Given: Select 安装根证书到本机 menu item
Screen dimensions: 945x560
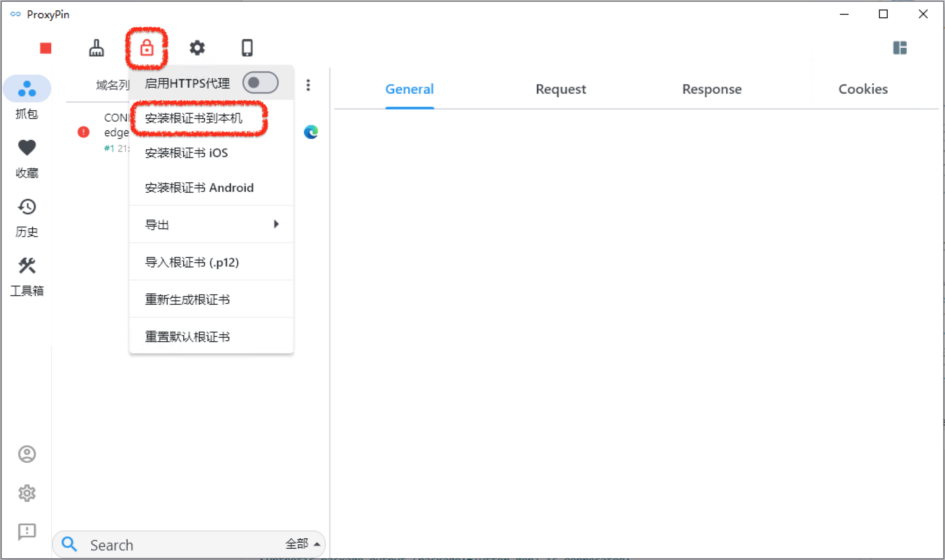Looking at the screenshot, I should tap(194, 118).
